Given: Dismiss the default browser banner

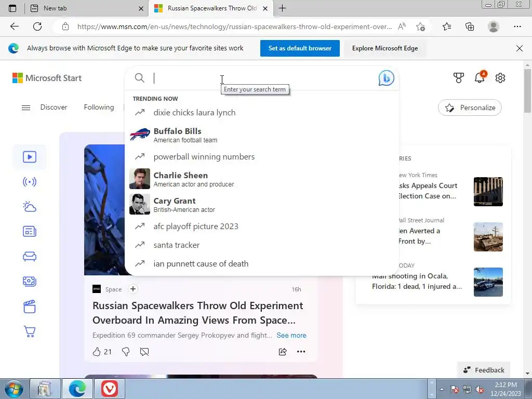Looking at the screenshot, I should pos(520,48).
